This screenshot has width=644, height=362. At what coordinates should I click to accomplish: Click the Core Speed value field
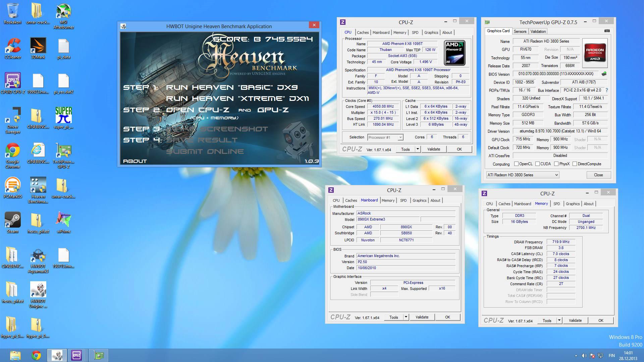point(383,106)
